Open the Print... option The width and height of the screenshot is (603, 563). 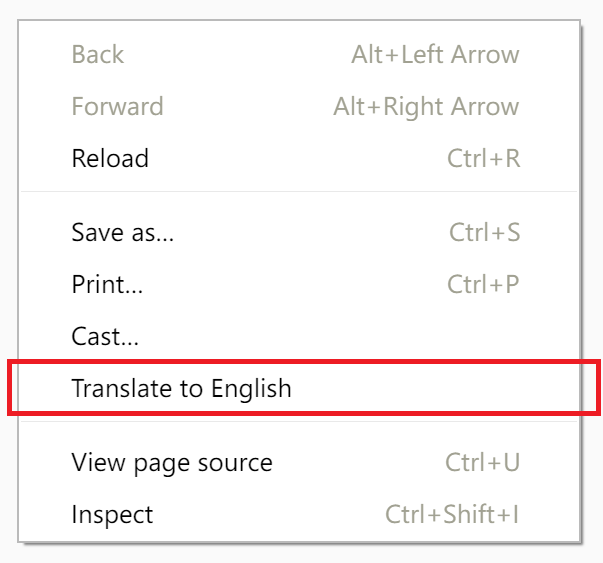pos(107,285)
